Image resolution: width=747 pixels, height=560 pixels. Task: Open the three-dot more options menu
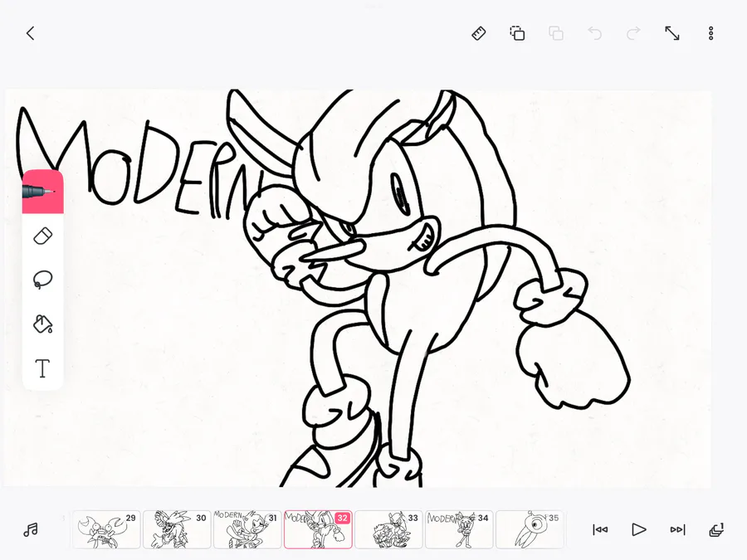[x=710, y=33]
